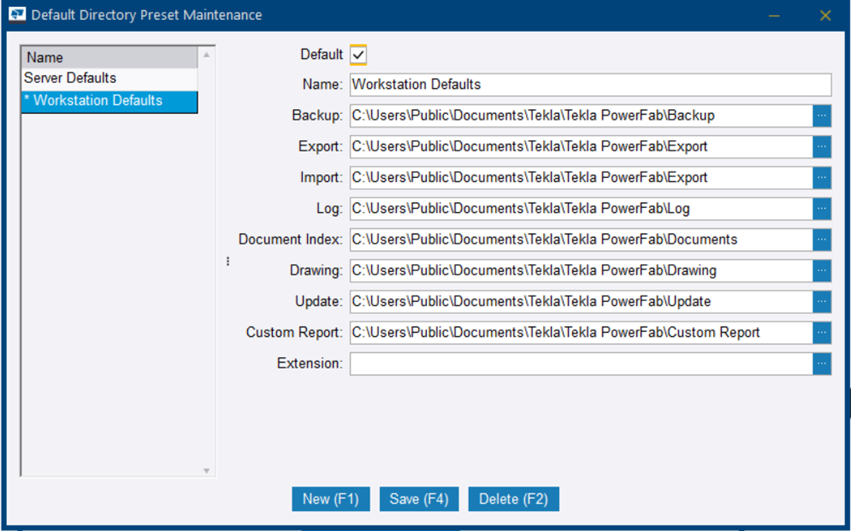Viewport: 851px width, 531px height.
Task: Click the browse button for Update directory
Action: pyautogui.click(x=822, y=302)
